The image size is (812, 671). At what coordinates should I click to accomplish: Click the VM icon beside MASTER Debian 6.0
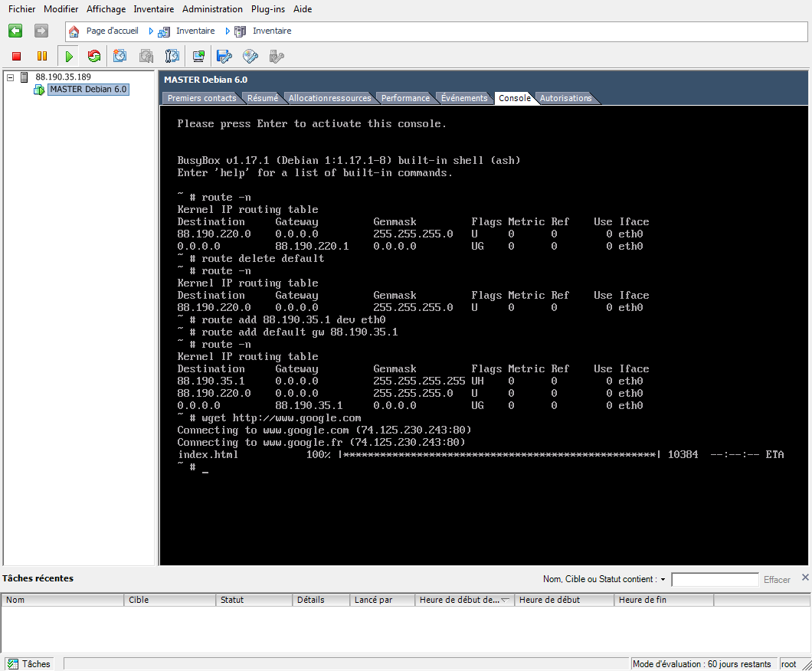[x=39, y=90]
